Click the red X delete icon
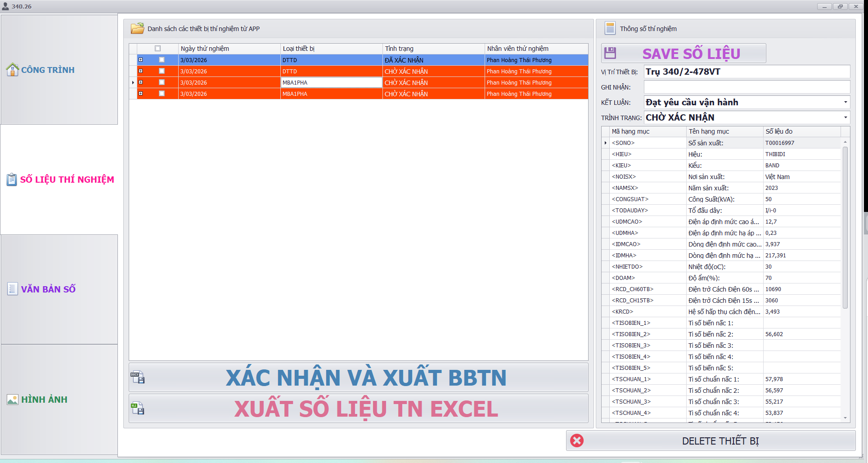This screenshot has width=868, height=463. point(577,441)
